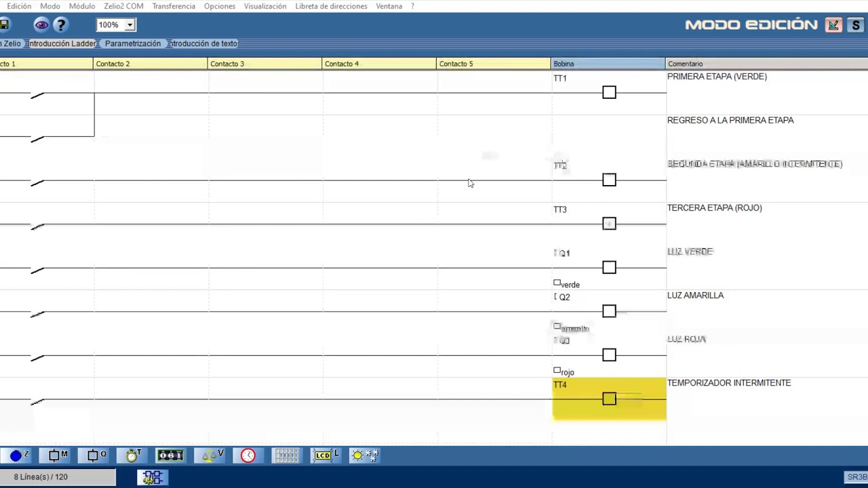Click the Contacto 4 column header

(379, 64)
